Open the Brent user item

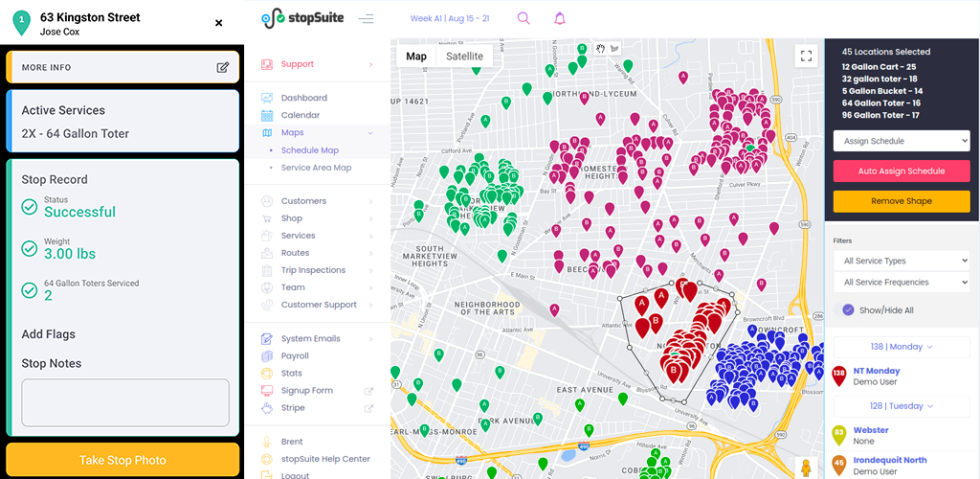point(292,442)
